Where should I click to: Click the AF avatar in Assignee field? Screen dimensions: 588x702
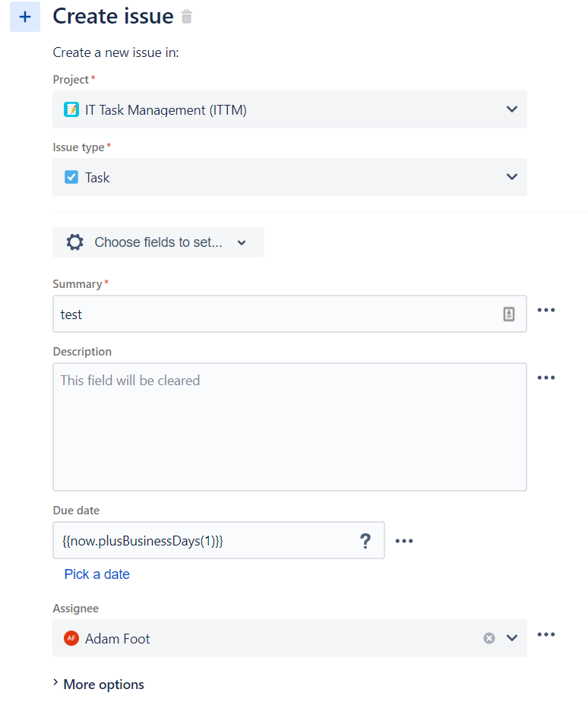coord(71,638)
